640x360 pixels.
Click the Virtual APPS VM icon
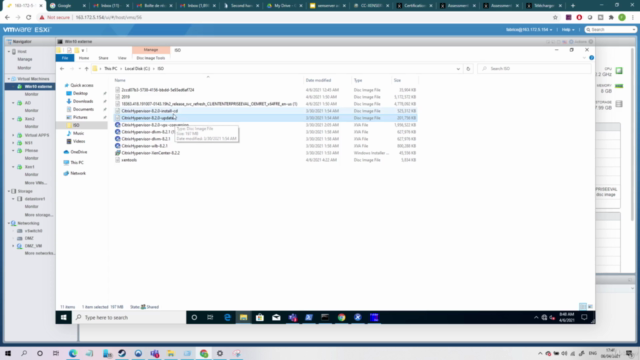(19, 135)
